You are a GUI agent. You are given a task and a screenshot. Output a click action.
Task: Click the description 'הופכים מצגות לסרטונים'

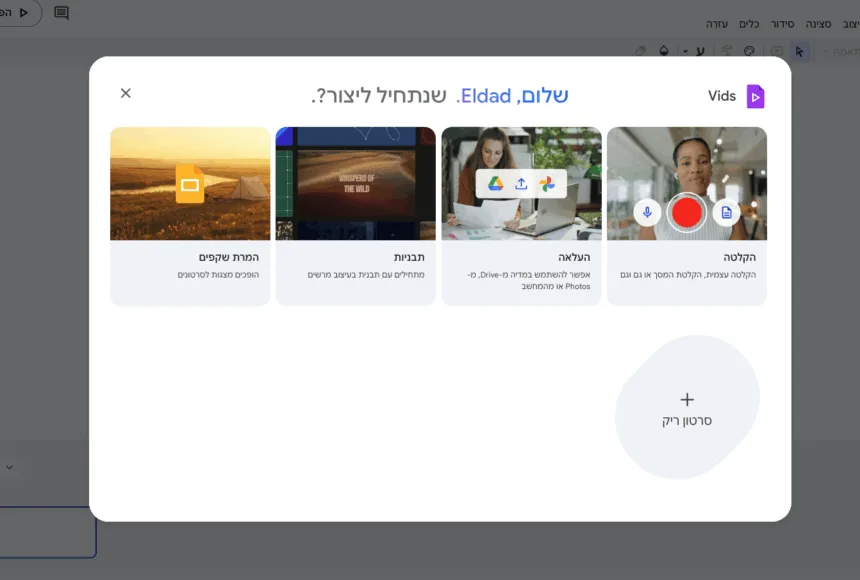pyautogui.click(x=218, y=274)
